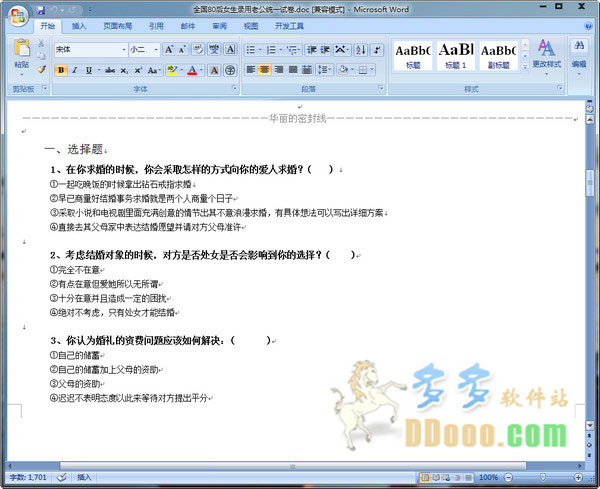Apply bullet list formatting
The image size is (600, 489).
coord(253,49)
